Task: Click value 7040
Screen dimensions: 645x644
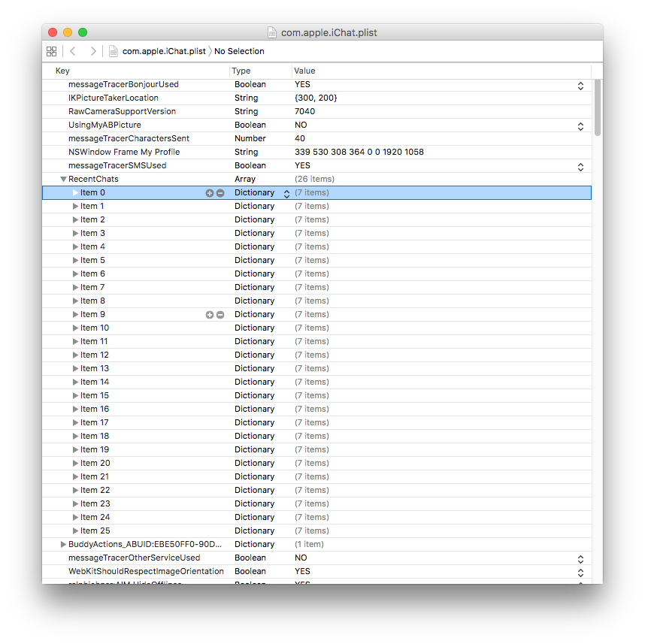Action: coord(304,111)
